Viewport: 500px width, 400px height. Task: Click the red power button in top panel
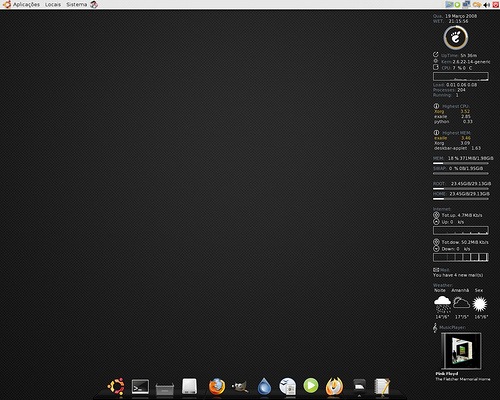pos(496,5)
